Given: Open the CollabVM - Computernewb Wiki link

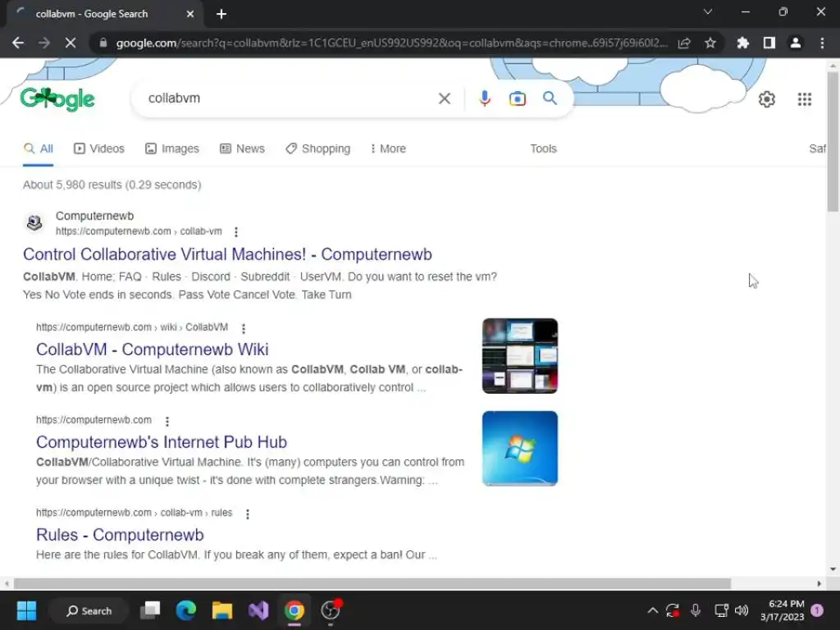Looking at the screenshot, I should click(152, 349).
